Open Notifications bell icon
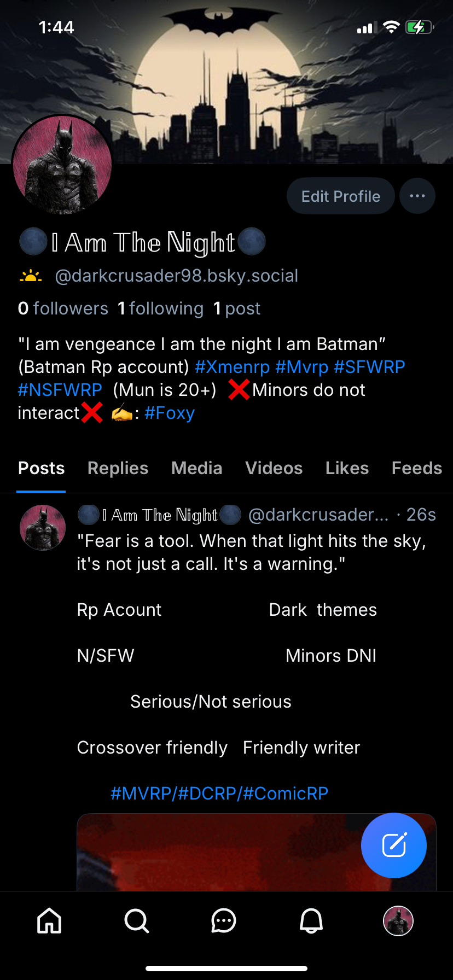 click(311, 920)
